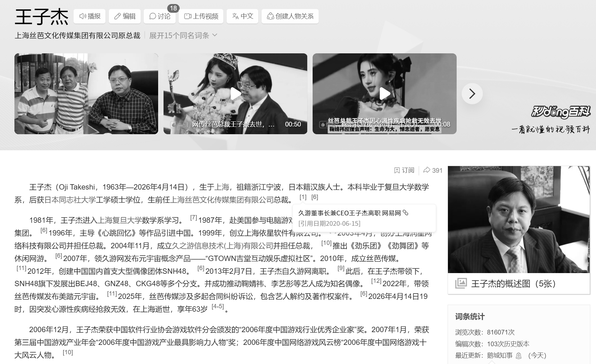Open the first photo of three men

coord(86,94)
